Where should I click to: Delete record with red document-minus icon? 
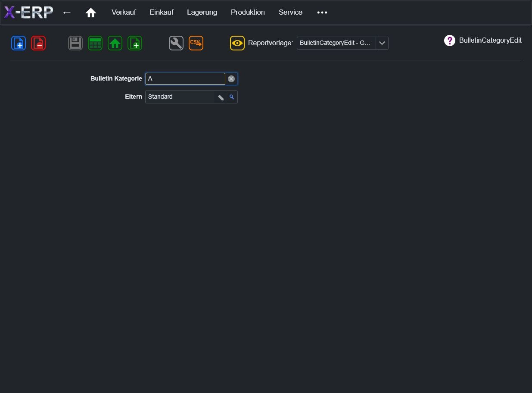[x=38, y=43]
